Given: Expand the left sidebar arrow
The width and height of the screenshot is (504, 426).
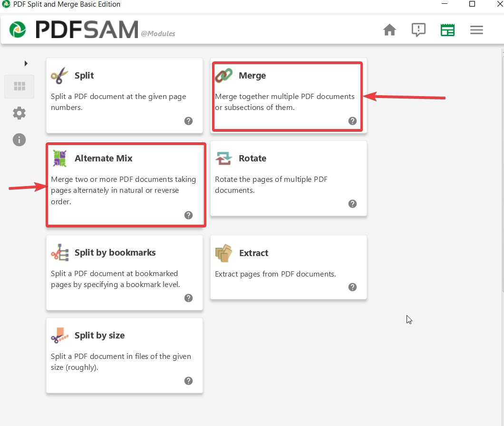Looking at the screenshot, I should (26, 63).
